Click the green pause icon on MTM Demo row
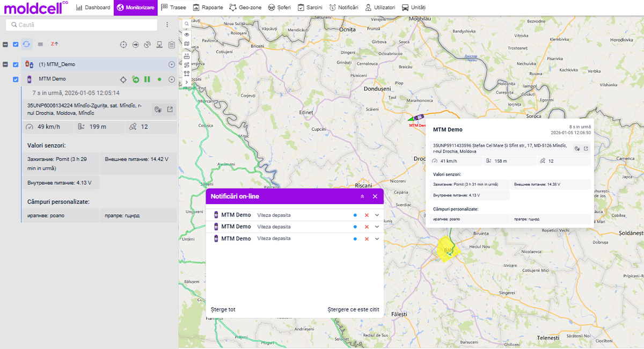Viewport: 644px width, 349px height. pyautogui.click(x=147, y=79)
